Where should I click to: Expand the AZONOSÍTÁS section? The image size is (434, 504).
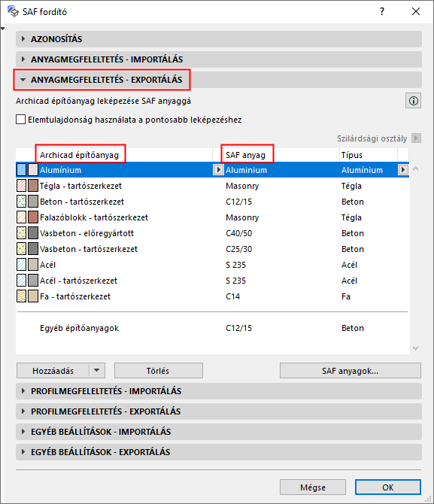tap(219, 39)
